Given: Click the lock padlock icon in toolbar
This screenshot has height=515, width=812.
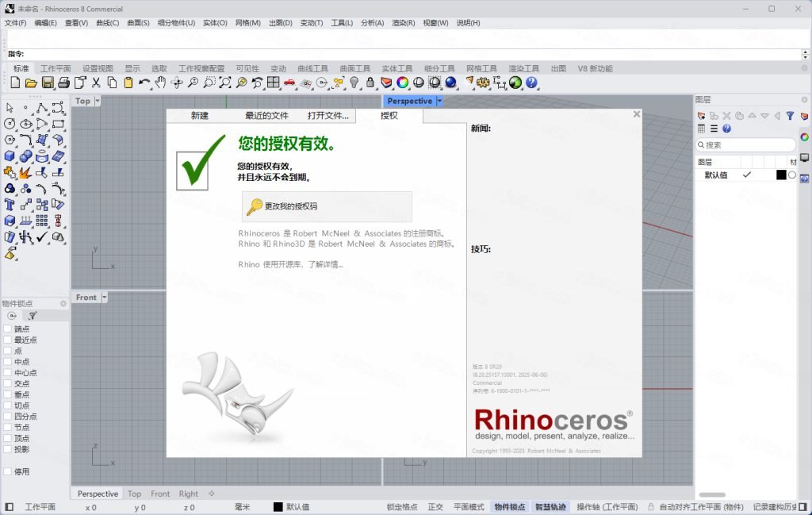Looking at the screenshot, I should (370, 83).
